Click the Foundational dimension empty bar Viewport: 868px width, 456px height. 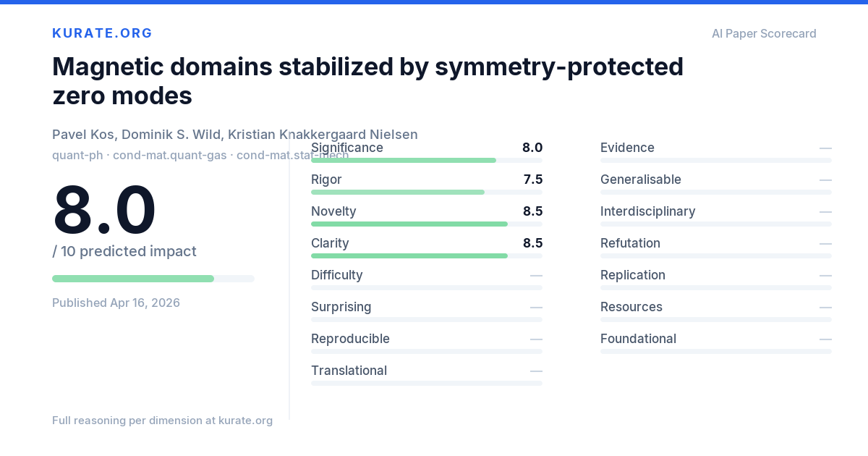pos(716,351)
